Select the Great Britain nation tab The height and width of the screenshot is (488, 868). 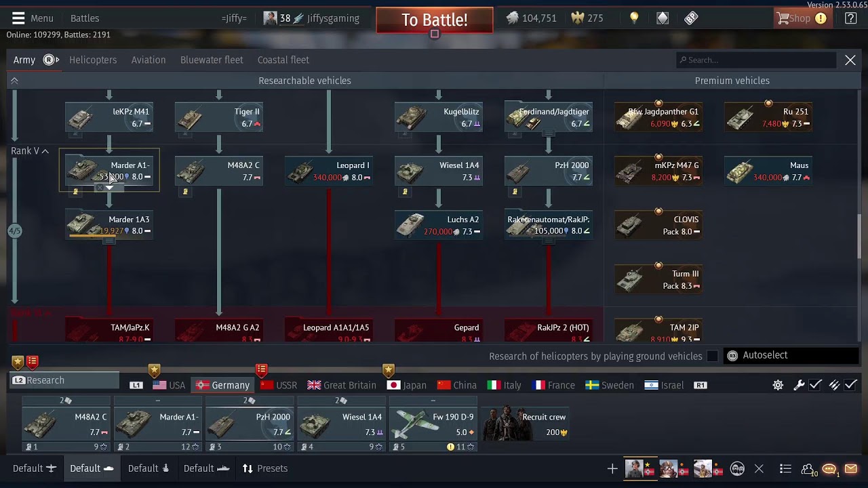coord(341,385)
